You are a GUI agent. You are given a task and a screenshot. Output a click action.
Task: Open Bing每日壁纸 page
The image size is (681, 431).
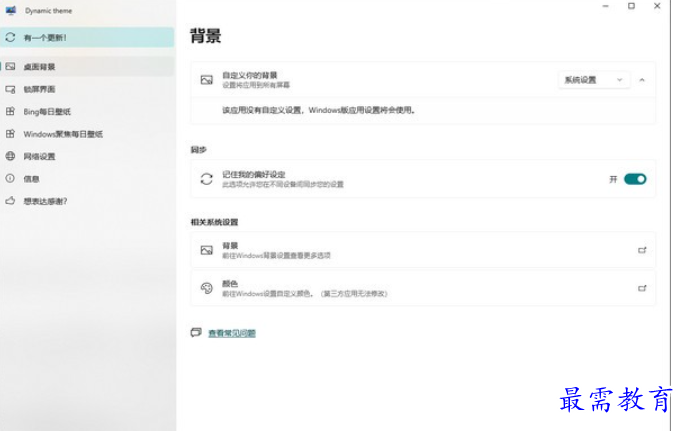click(x=87, y=112)
